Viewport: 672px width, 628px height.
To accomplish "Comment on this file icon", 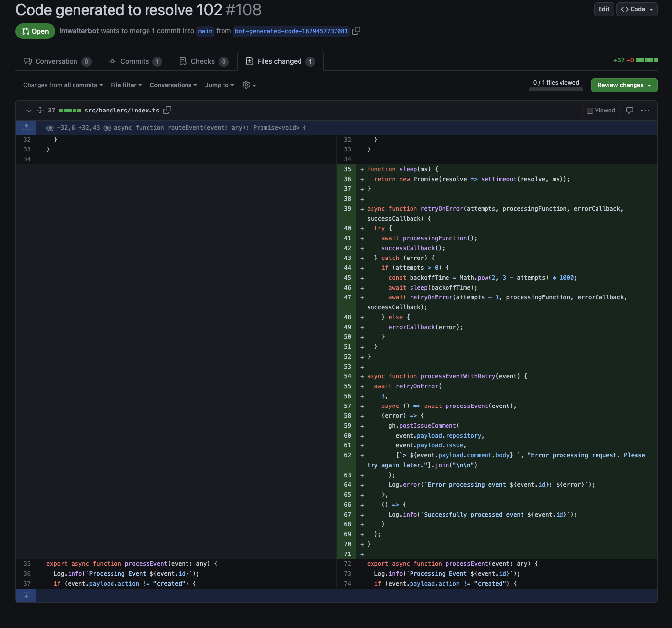I will coord(630,111).
